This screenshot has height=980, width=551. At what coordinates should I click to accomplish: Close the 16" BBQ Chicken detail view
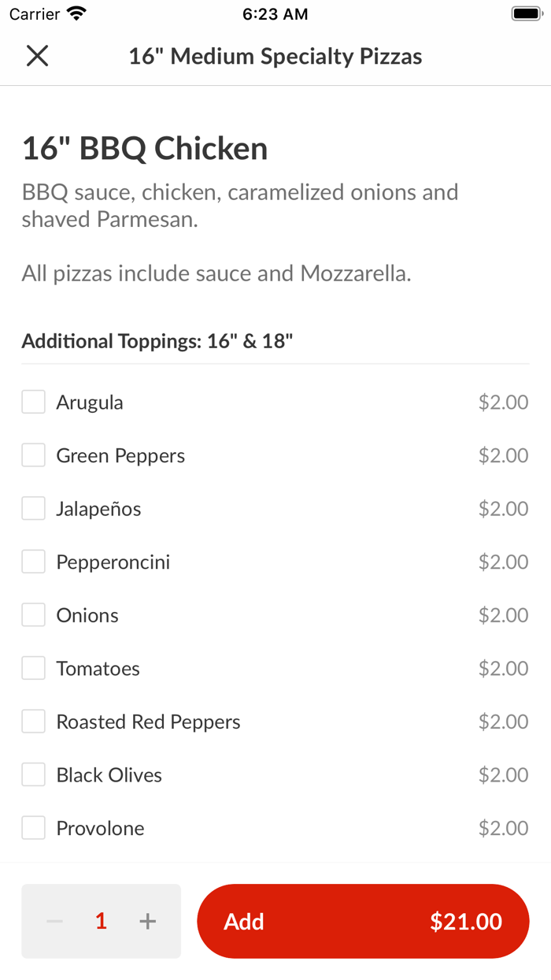click(x=36, y=55)
